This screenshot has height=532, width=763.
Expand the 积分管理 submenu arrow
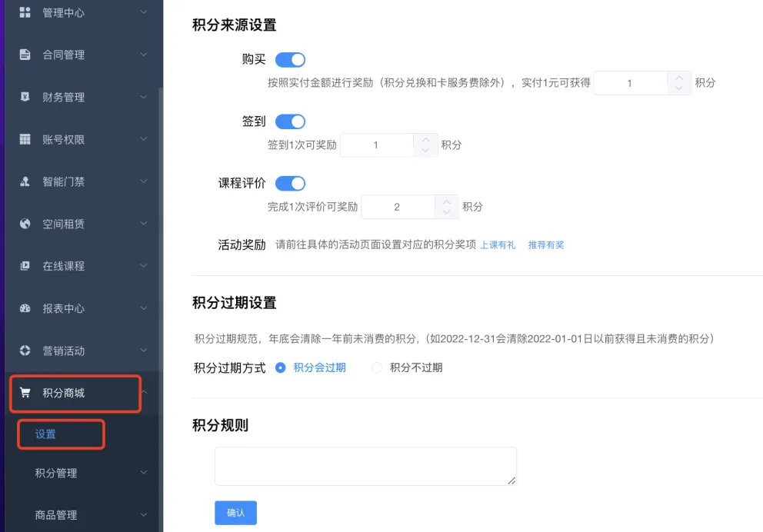coord(144,473)
